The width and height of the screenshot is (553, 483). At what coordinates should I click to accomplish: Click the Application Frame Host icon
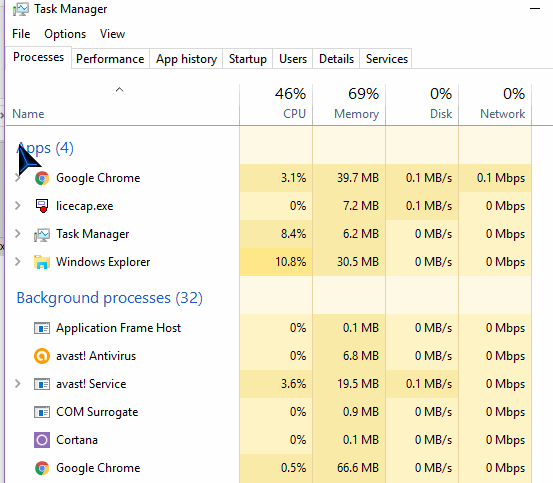[42, 328]
